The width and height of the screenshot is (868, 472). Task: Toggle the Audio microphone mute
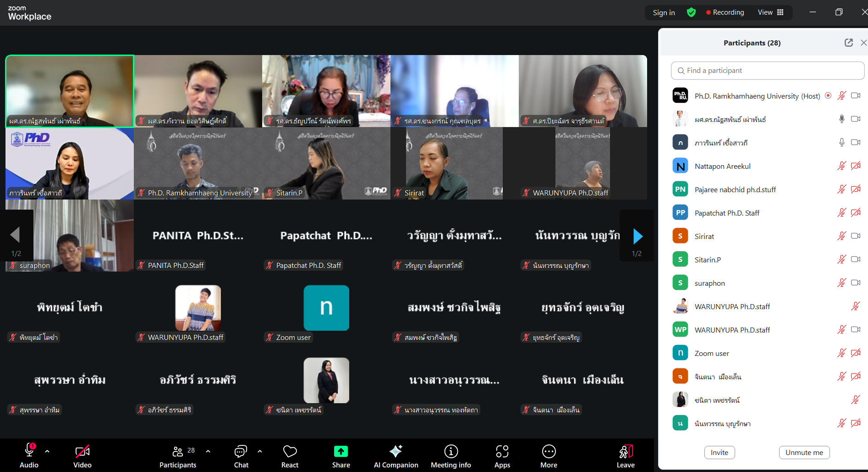click(29, 456)
